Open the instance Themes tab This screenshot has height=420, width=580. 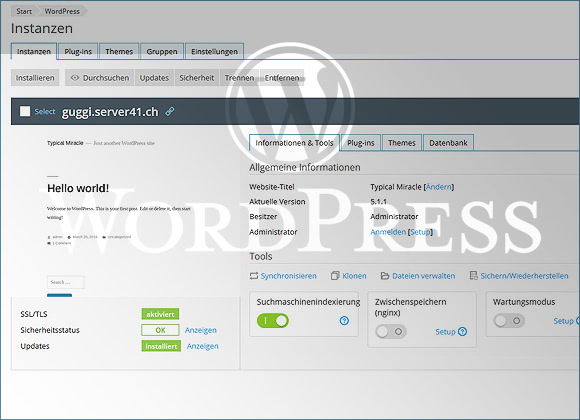(402, 143)
